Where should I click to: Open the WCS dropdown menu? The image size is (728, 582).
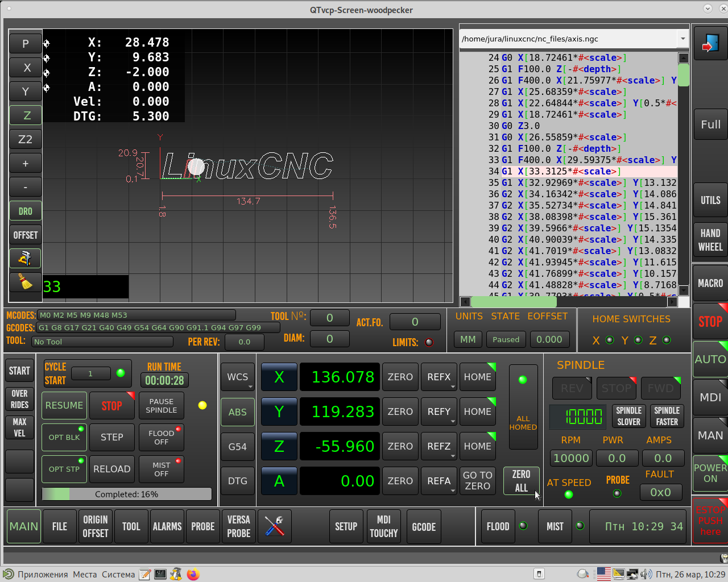238,377
